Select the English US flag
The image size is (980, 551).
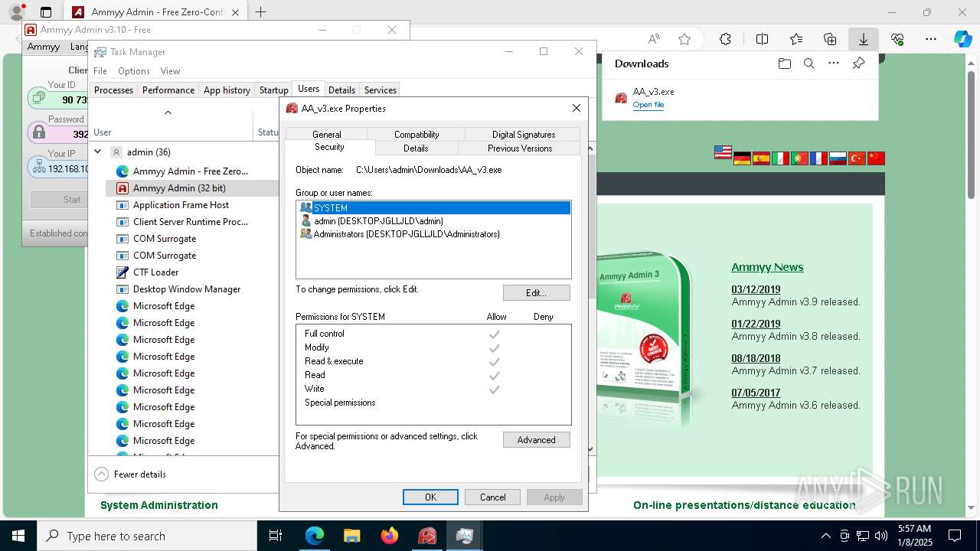(x=723, y=152)
